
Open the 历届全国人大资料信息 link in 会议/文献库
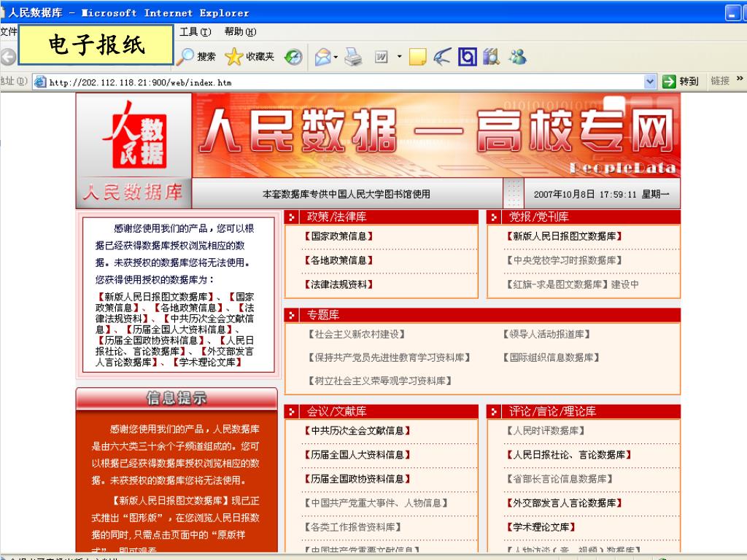point(357,455)
